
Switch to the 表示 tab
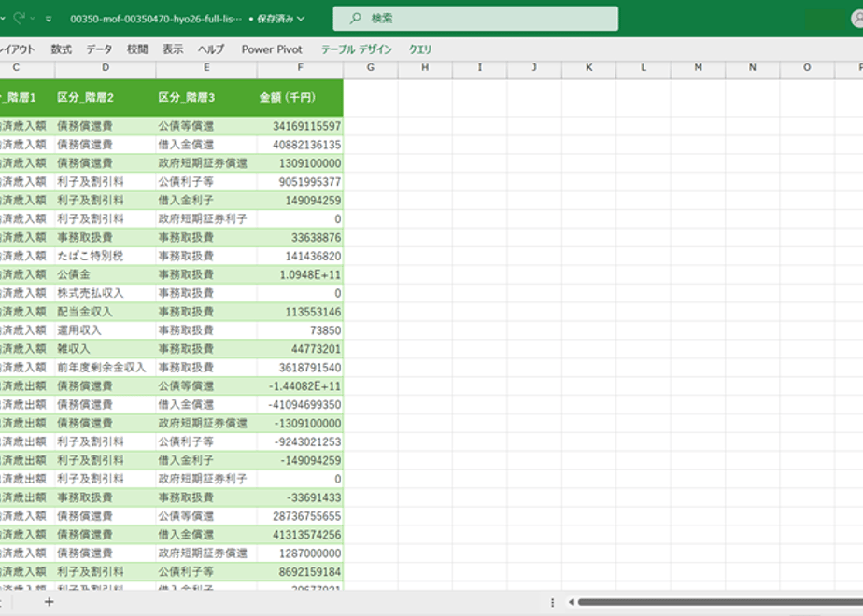(172, 49)
